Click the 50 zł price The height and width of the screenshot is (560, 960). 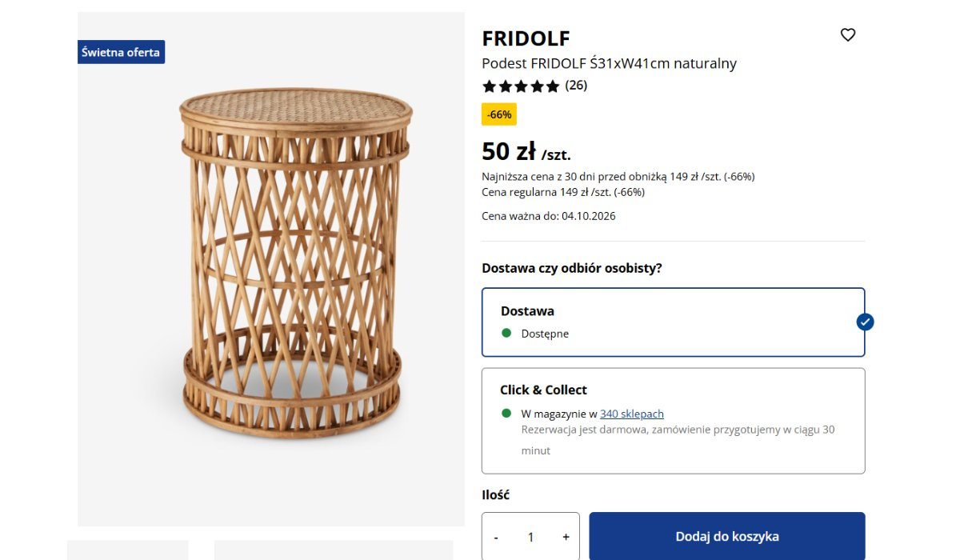pyautogui.click(x=508, y=151)
